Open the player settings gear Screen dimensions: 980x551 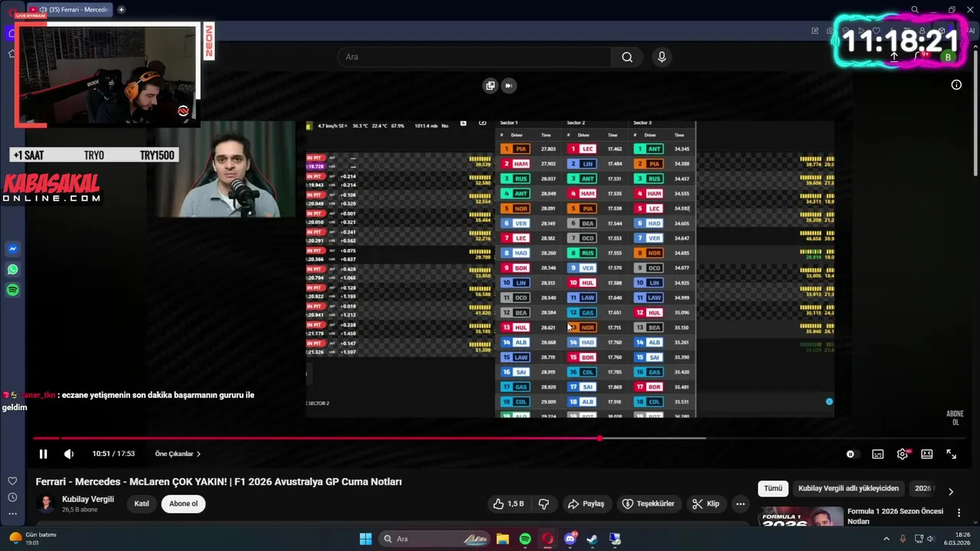click(903, 454)
